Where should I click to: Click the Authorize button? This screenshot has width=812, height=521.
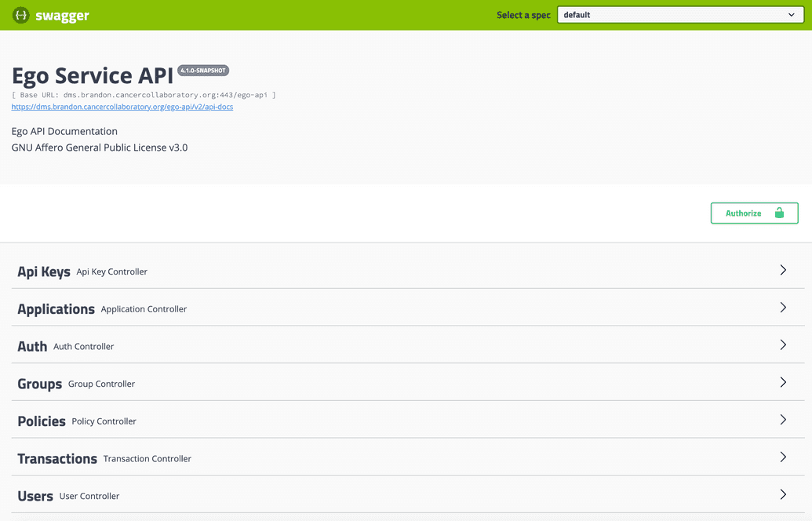(x=754, y=213)
